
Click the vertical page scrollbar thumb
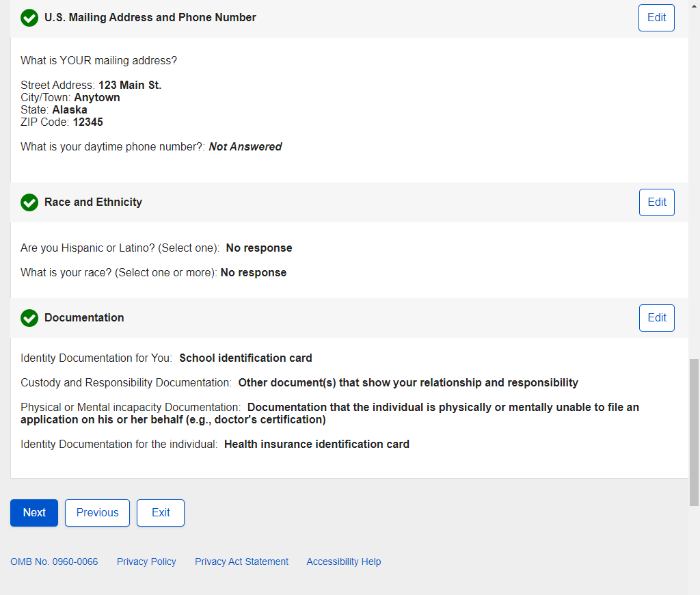[694, 431]
